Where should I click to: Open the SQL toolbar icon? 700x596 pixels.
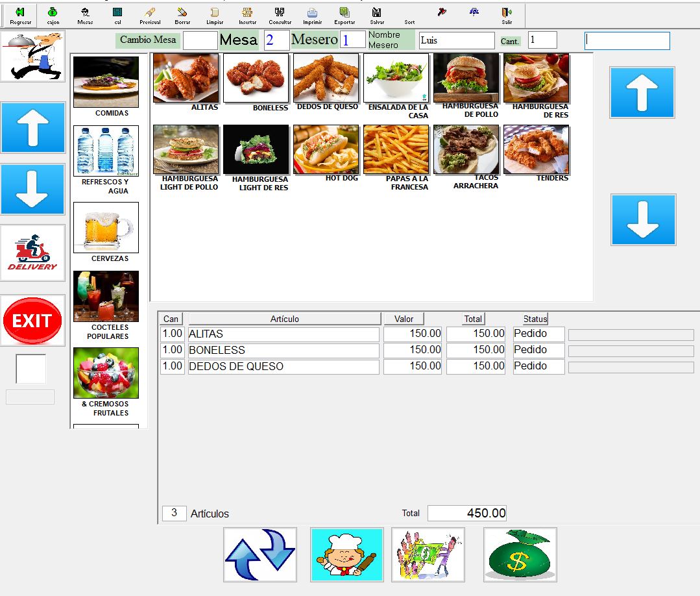(x=474, y=12)
